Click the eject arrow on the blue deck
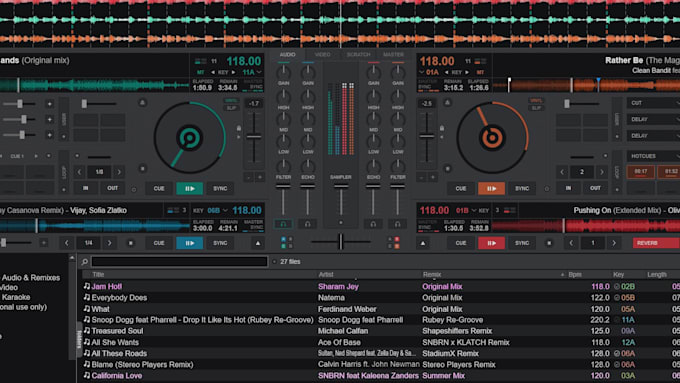 click(x=258, y=243)
